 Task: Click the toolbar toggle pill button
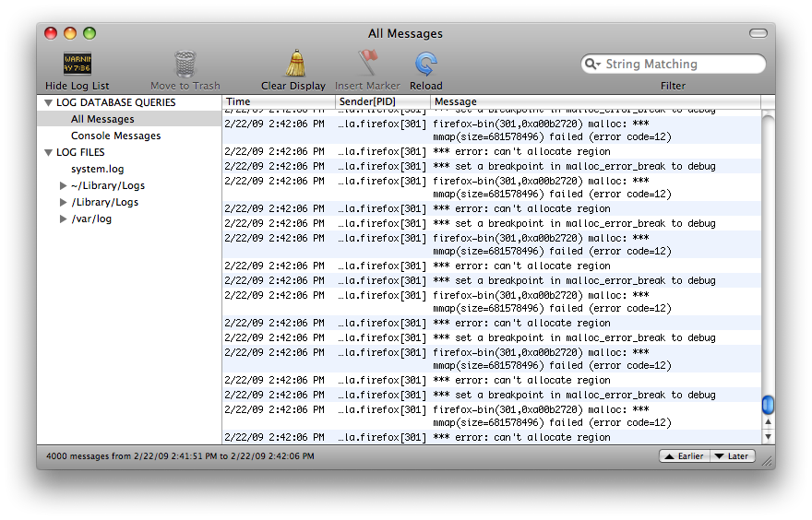[758, 33]
